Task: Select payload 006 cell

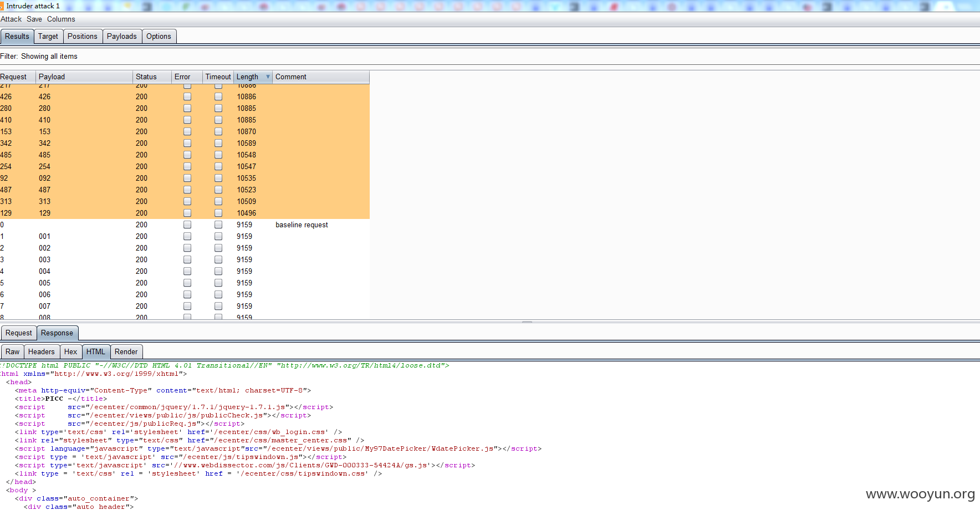Action: [x=84, y=295]
